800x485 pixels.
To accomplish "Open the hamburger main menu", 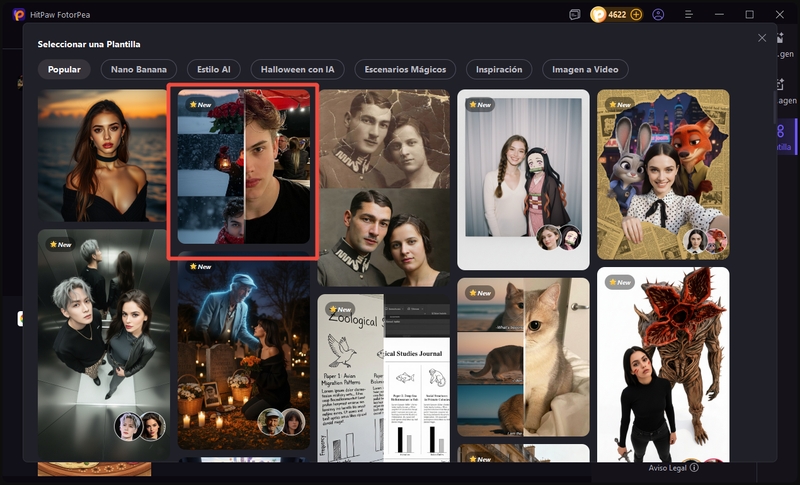I will click(688, 15).
